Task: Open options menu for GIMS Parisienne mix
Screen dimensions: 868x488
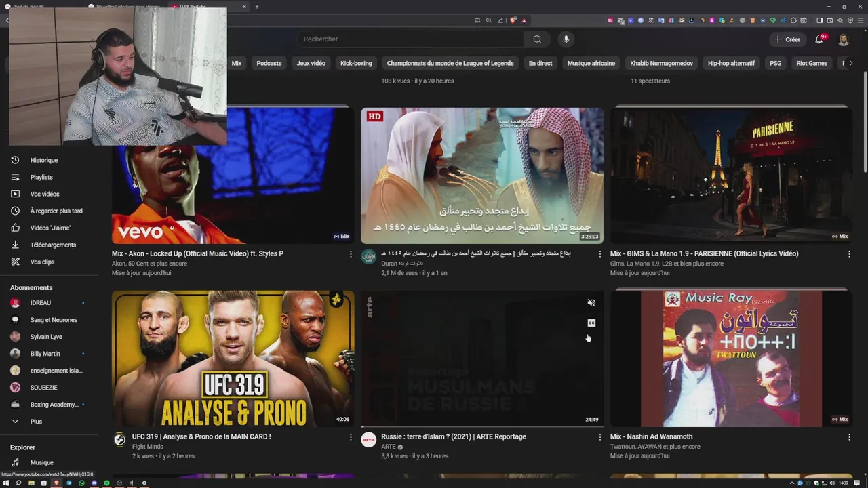Action: tap(849, 254)
